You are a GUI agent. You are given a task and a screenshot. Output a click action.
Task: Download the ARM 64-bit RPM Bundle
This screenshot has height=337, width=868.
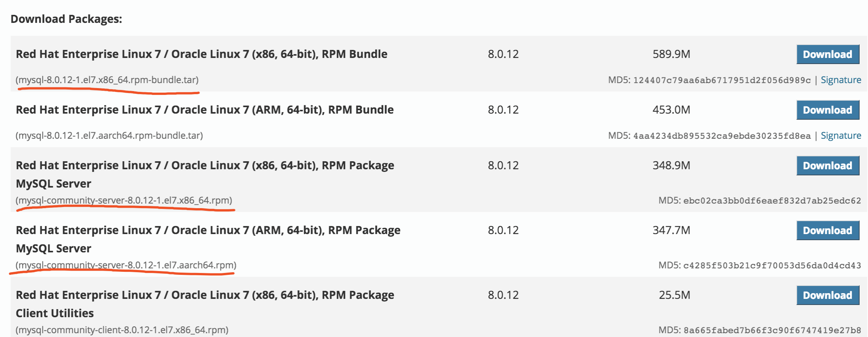827,110
